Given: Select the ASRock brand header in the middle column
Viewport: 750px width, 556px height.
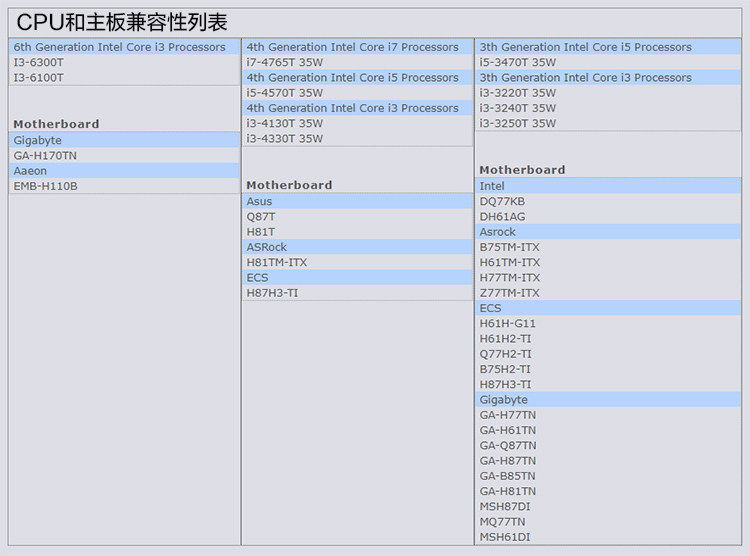Looking at the screenshot, I should pos(357,247).
